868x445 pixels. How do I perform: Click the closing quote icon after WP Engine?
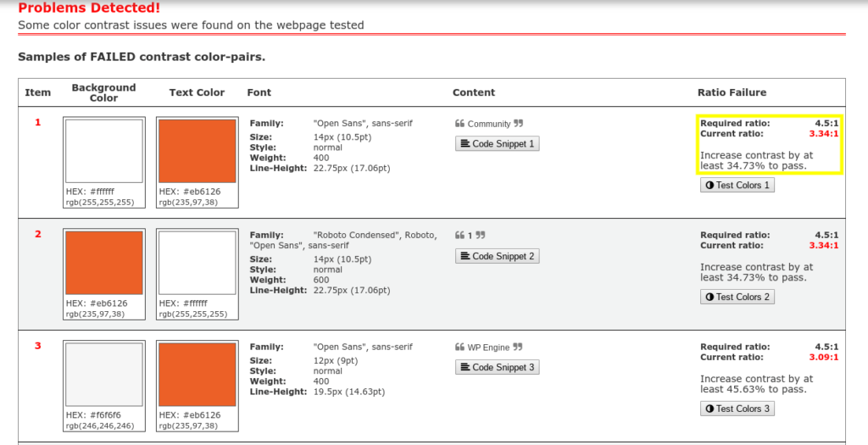pyautogui.click(x=518, y=348)
